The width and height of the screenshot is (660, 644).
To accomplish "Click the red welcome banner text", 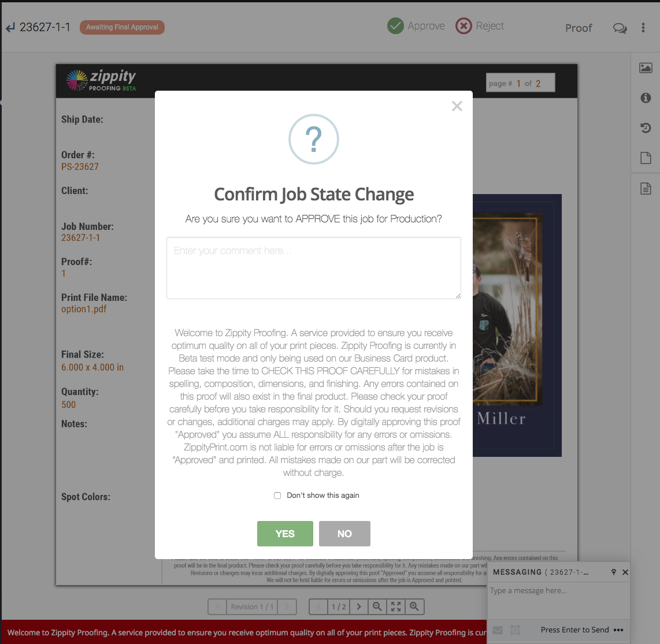I will tap(247, 632).
